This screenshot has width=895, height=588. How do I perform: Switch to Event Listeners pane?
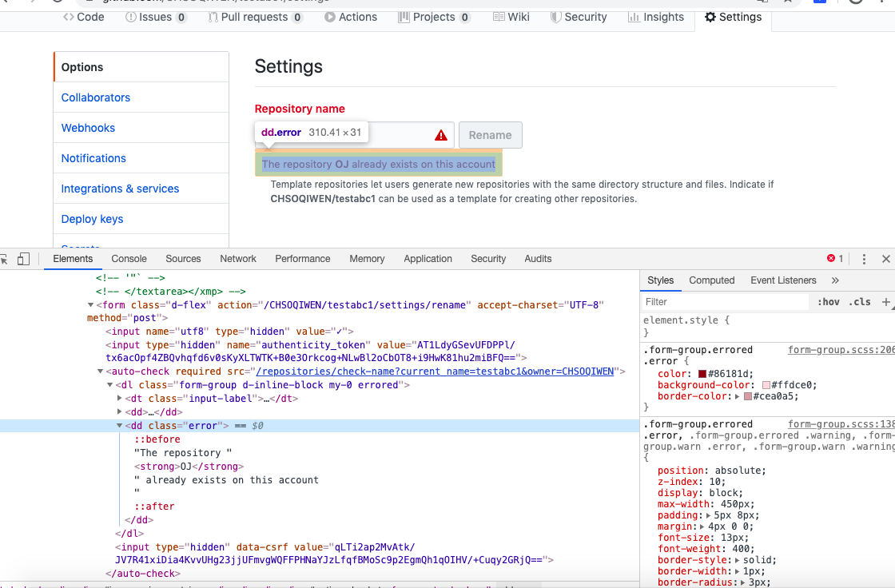[783, 280]
